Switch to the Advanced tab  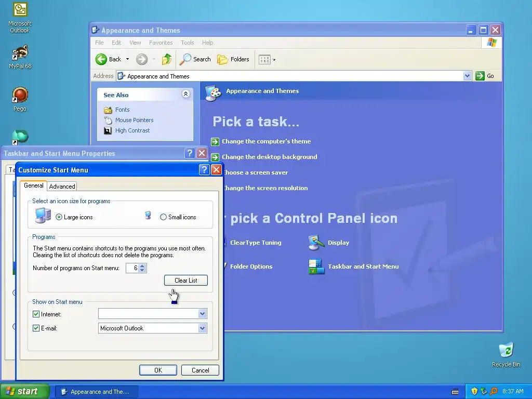[62, 187]
